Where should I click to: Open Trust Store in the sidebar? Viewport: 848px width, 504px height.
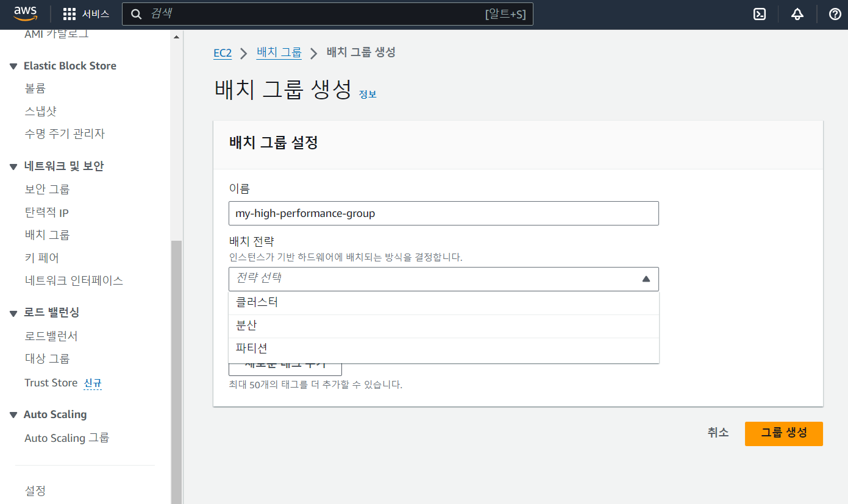tap(51, 383)
